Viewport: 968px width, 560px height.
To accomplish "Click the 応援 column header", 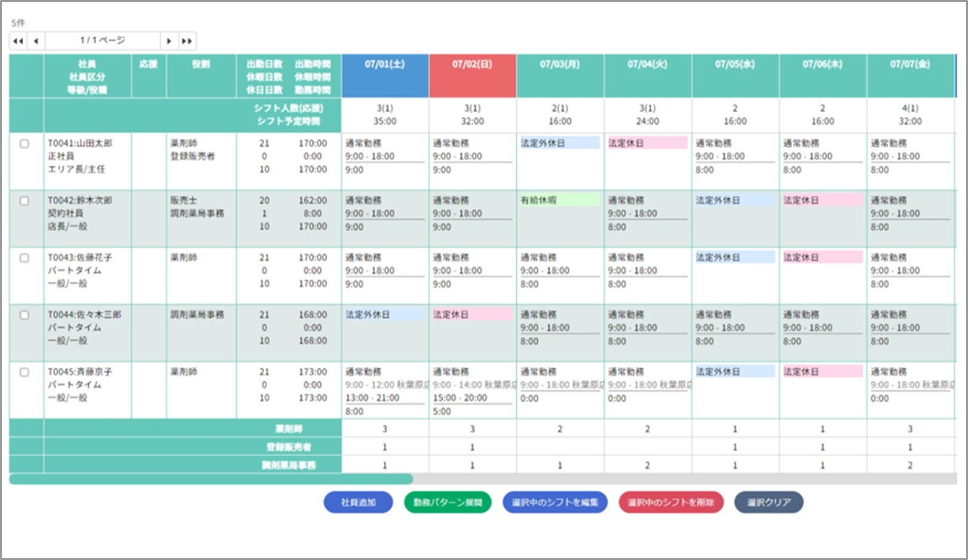I will click(x=149, y=76).
